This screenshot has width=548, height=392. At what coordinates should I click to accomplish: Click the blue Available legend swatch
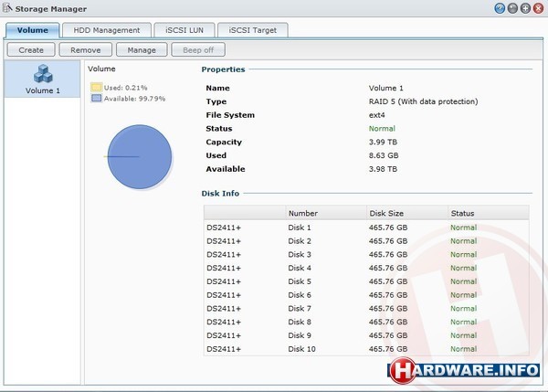point(96,98)
